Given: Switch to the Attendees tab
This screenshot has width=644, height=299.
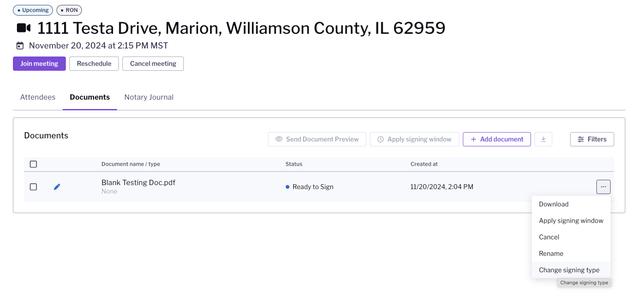Looking at the screenshot, I should pyautogui.click(x=38, y=97).
